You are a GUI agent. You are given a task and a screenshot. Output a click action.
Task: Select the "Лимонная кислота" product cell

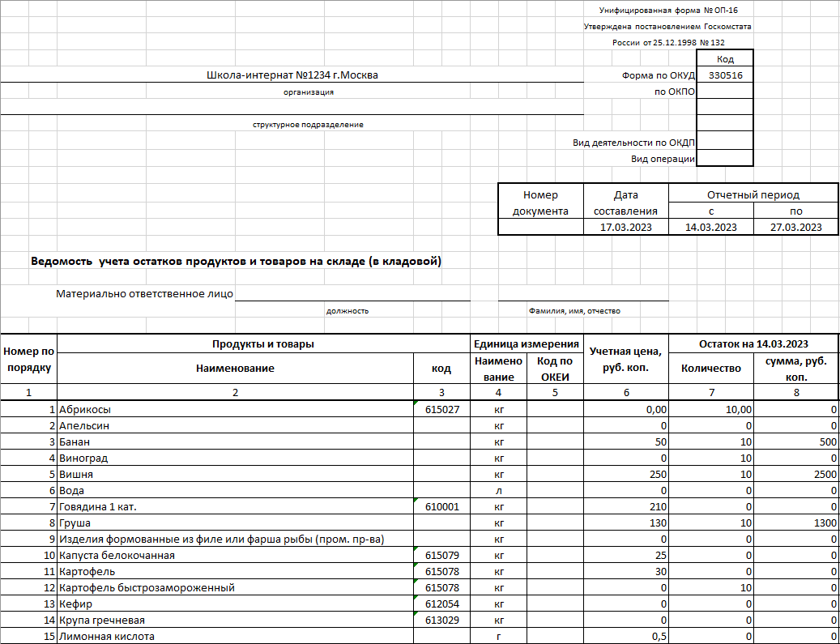236,636
